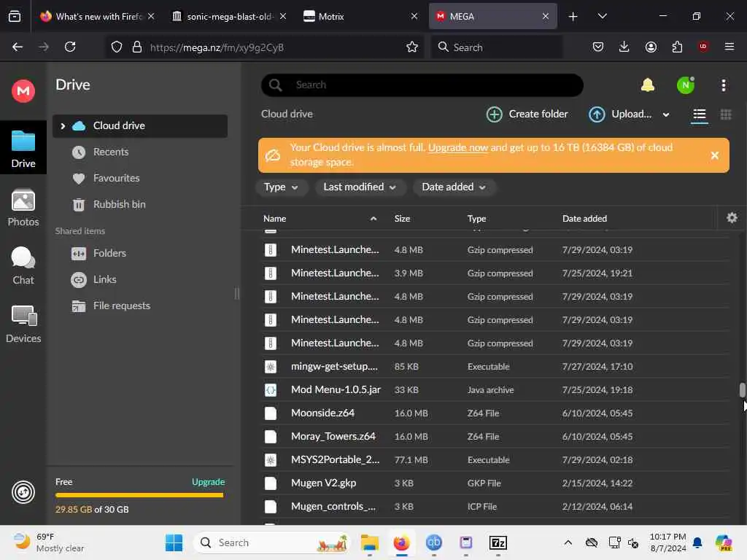This screenshot has height=560, width=747.
Task: Open the Chat section
Action: click(x=23, y=265)
